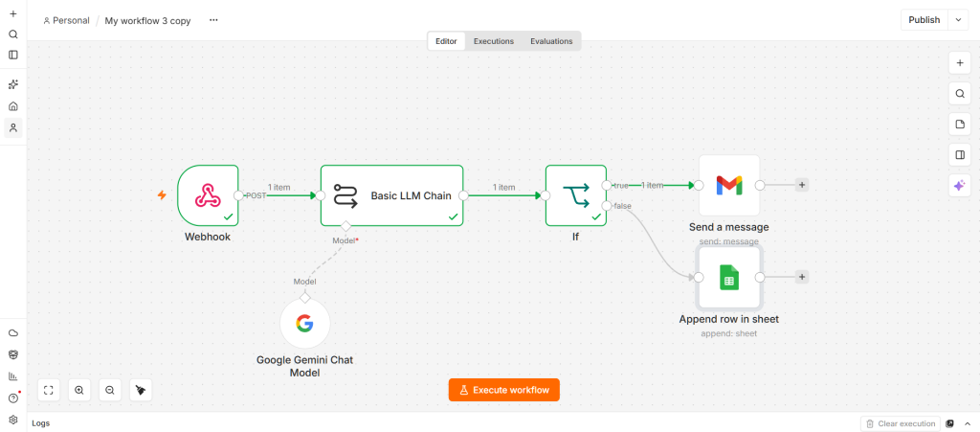Screen dimensions: 980x432
Task: Zoom out on the canvas
Action: coord(110,390)
